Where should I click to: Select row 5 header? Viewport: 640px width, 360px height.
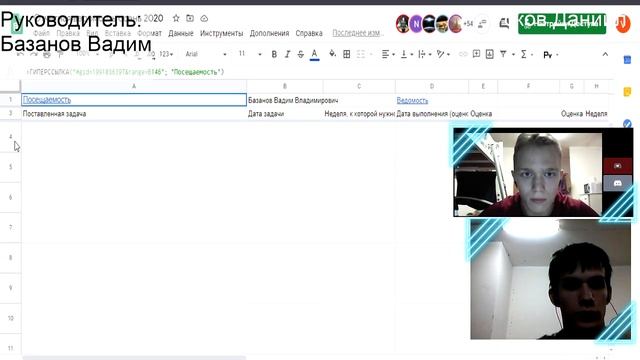point(11,167)
